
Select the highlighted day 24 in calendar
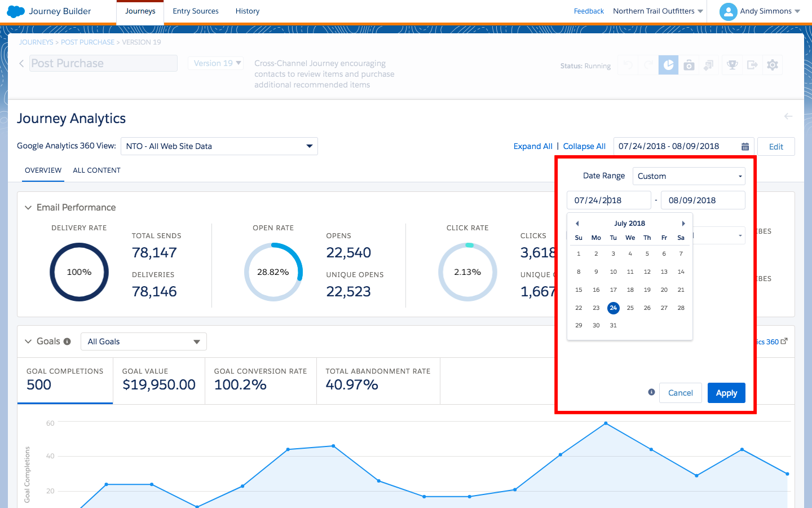coord(613,308)
